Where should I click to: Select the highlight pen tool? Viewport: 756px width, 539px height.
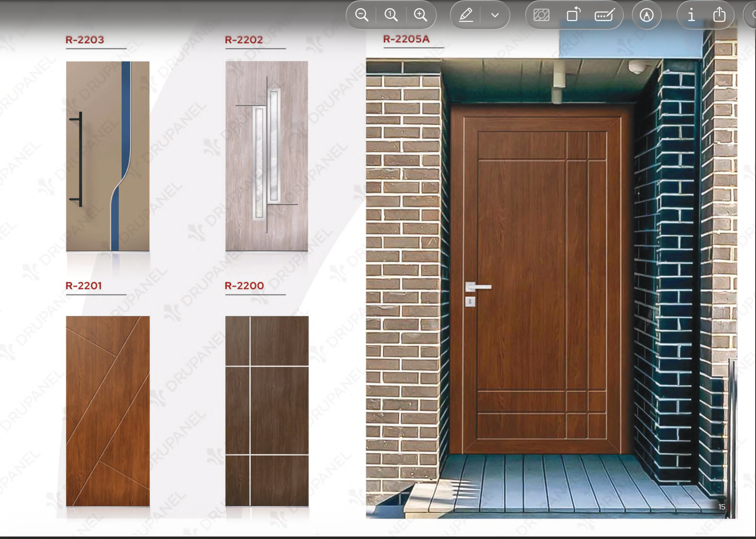coord(466,15)
